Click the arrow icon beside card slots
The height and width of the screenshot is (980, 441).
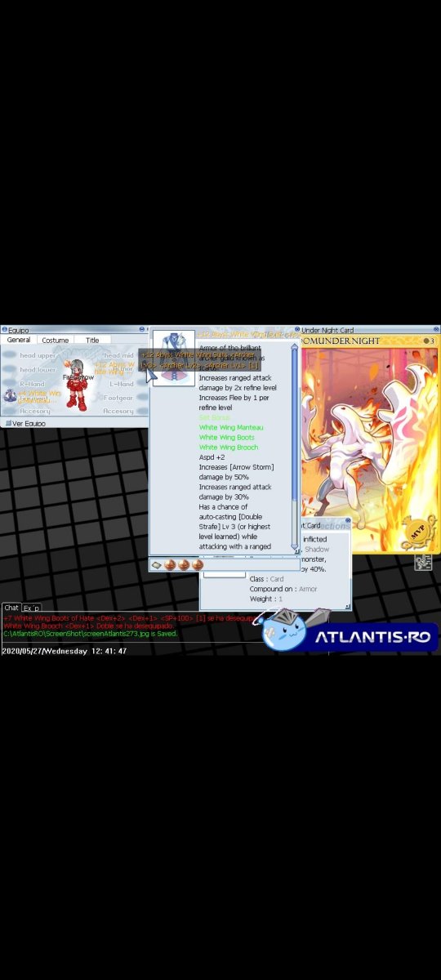point(157,564)
